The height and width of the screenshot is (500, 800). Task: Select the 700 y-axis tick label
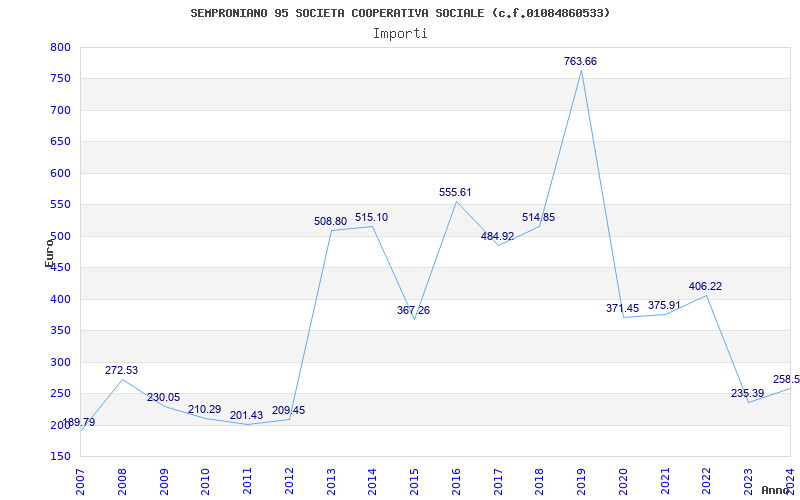[60, 110]
